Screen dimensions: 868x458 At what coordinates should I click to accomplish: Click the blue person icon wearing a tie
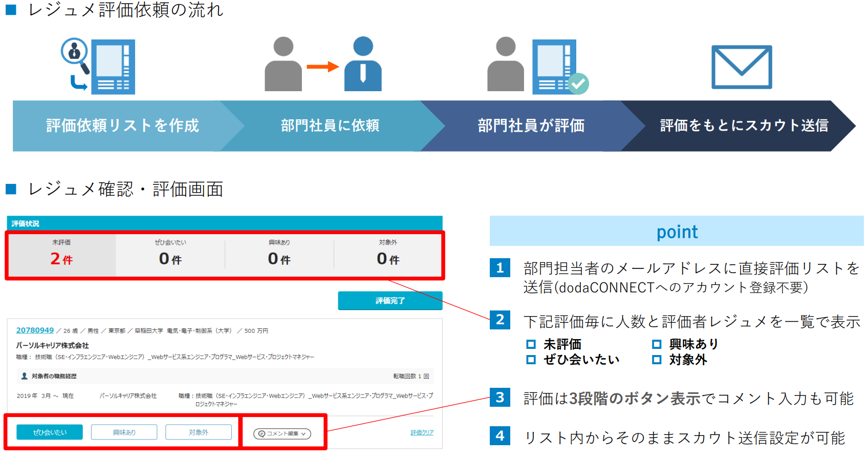coord(363,64)
